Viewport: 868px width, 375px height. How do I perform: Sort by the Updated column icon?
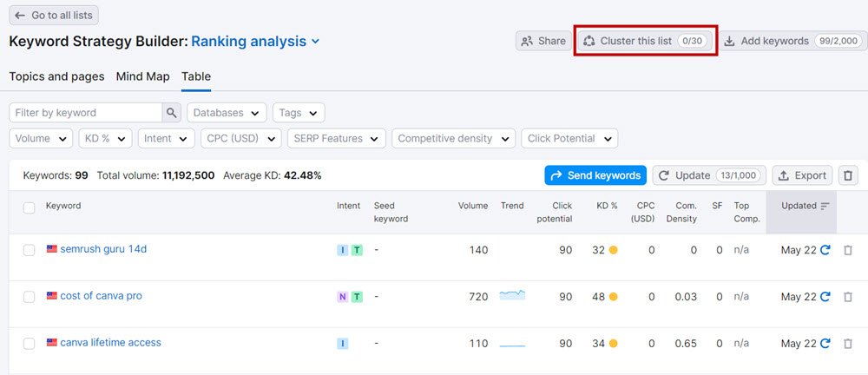coord(825,206)
